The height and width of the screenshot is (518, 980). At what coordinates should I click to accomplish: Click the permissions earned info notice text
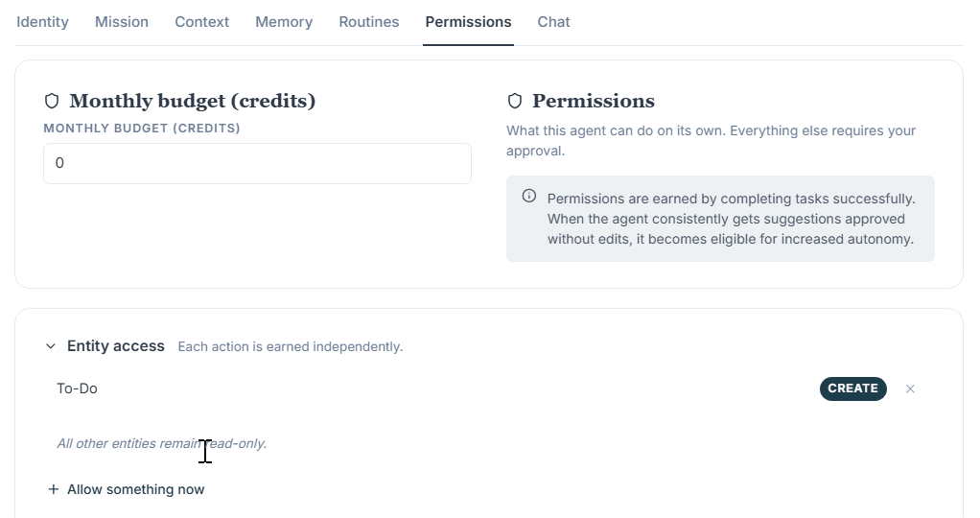tap(732, 219)
